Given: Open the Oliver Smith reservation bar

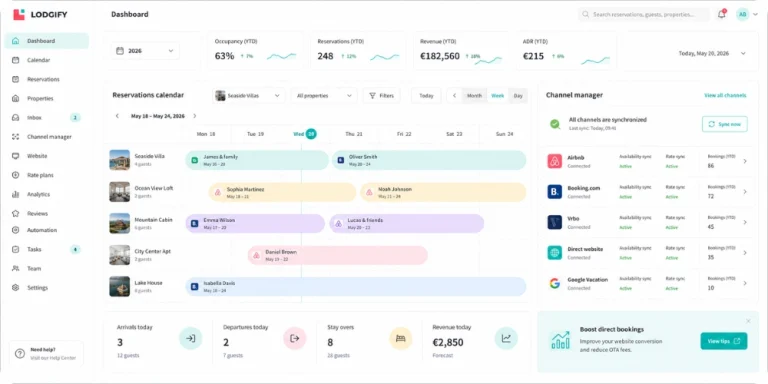Looking at the screenshot, I should [x=429, y=160].
